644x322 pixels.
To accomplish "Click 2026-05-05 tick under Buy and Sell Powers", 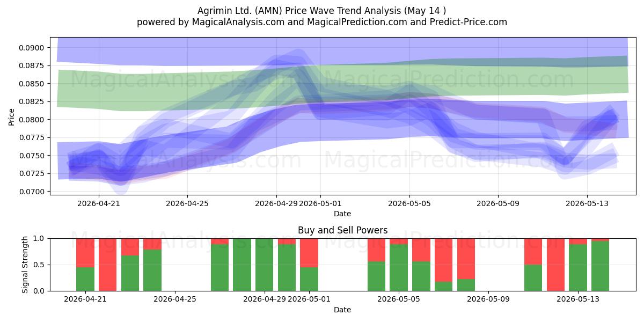I will pyautogui.click(x=399, y=299).
